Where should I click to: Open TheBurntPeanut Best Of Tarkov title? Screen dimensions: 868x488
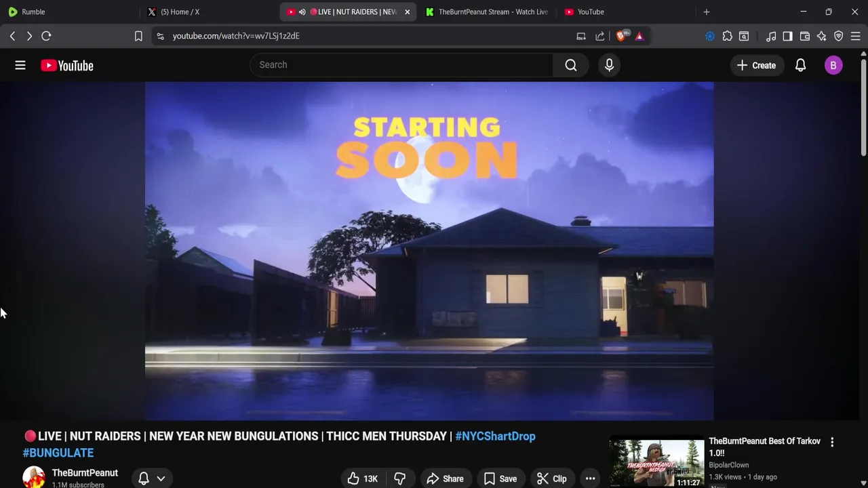pyautogui.click(x=764, y=447)
